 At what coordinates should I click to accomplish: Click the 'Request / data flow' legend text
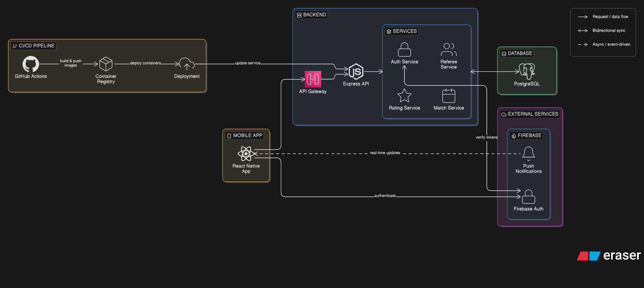[610, 17]
